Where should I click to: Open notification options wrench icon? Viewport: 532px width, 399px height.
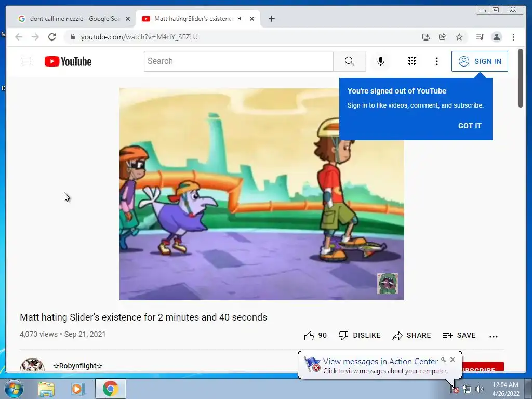point(443,360)
